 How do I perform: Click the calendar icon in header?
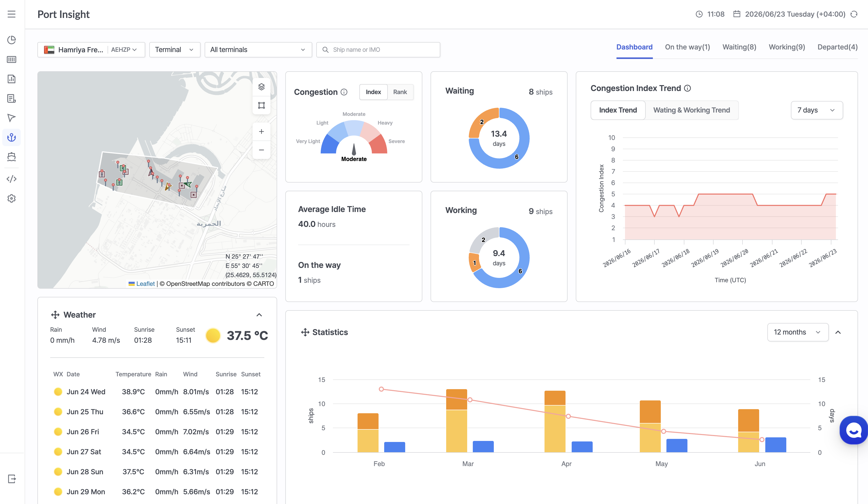[736, 14]
